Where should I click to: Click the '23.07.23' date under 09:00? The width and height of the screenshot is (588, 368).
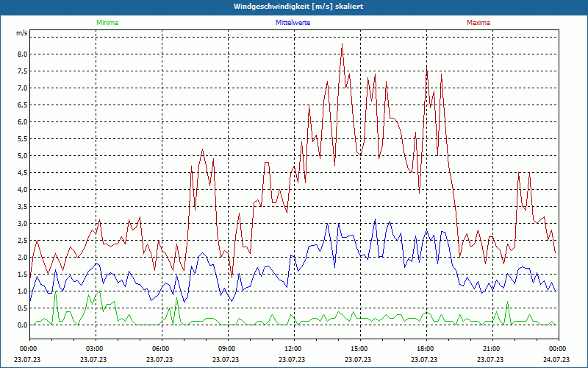[226, 359]
